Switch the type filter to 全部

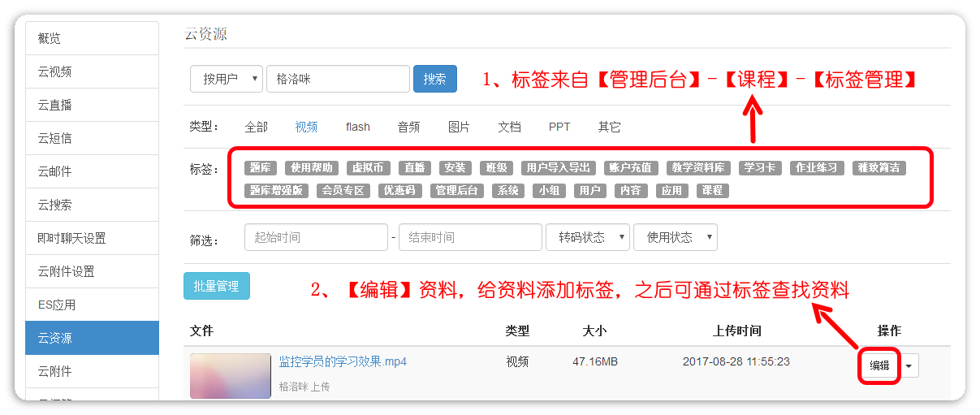[x=256, y=127]
